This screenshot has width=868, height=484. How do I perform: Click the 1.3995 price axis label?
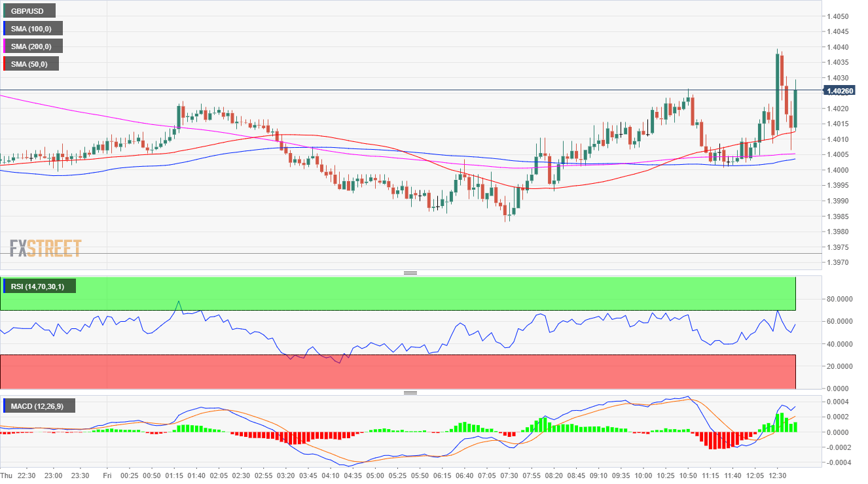click(x=838, y=186)
